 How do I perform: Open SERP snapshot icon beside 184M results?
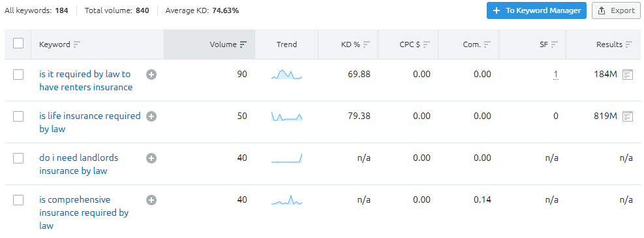627,75
